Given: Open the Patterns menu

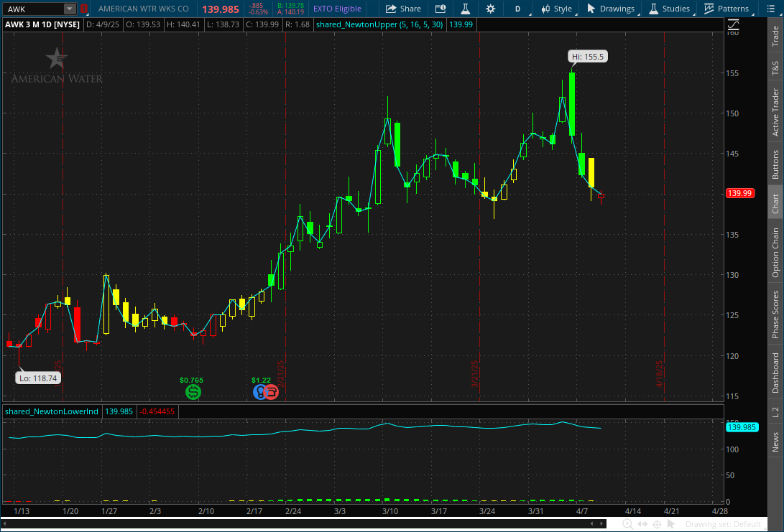Looking at the screenshot, I should click(726, 9).
